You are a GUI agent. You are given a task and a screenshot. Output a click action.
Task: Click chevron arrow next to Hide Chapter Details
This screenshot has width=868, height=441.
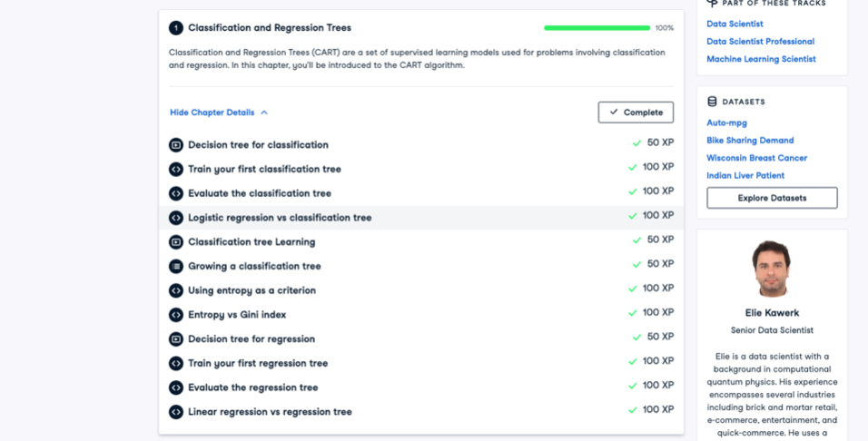coord(264,113)
